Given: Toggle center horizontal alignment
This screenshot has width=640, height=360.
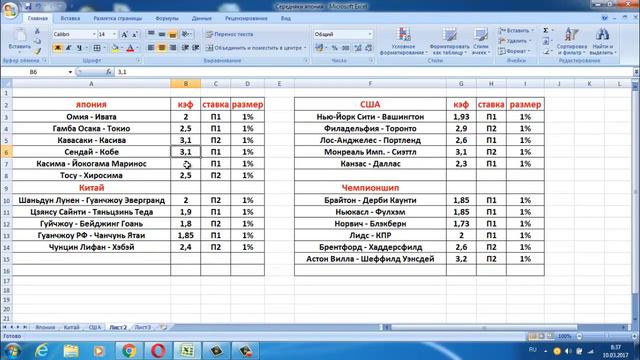Looking at the screenshot, I should [x=162, y=48].
